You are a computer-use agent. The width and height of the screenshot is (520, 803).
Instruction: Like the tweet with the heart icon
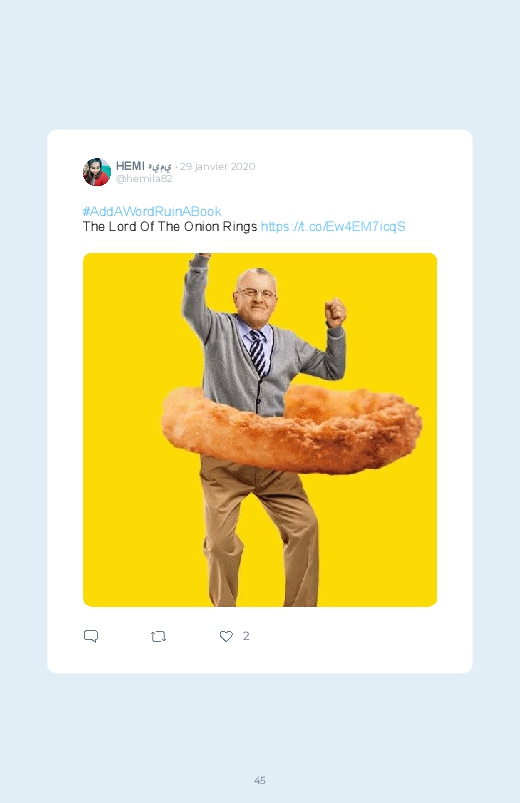(x=226, y=636)
